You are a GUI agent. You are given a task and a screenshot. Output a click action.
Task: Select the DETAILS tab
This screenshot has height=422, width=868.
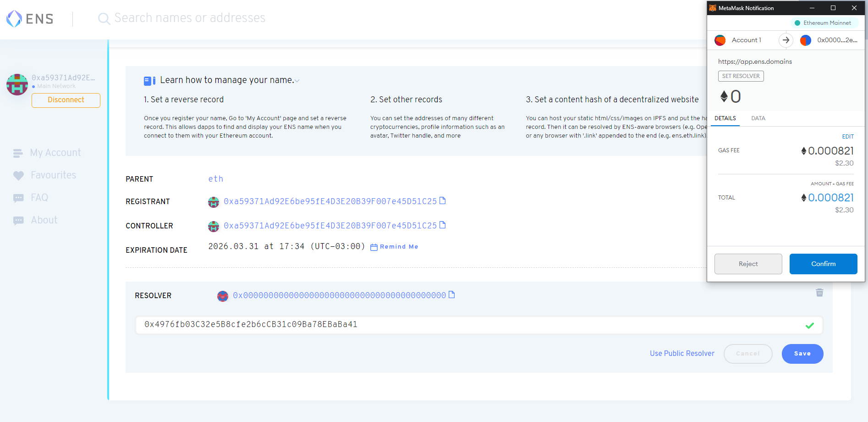point(725,118)
